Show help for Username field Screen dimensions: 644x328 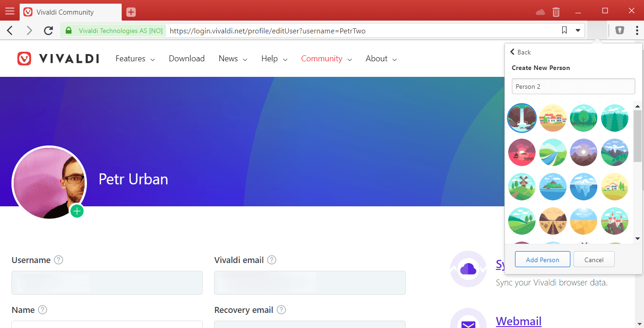(59, 260)
